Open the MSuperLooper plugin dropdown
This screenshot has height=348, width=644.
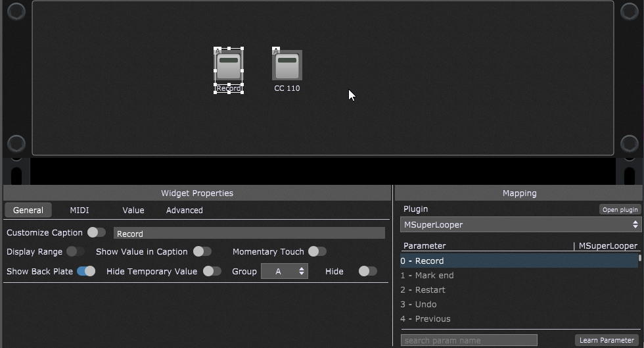coord(520,225)
